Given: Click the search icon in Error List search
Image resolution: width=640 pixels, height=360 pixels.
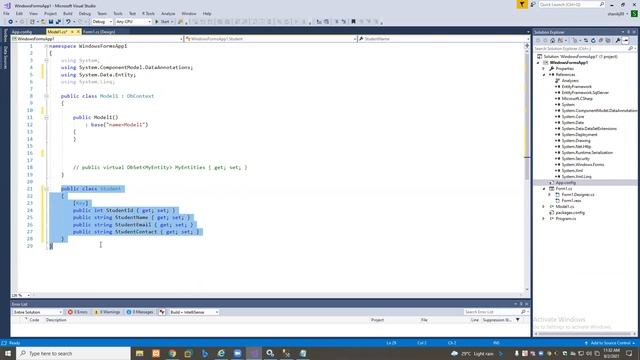Looking at the screenshot, I should click(523, 312).
